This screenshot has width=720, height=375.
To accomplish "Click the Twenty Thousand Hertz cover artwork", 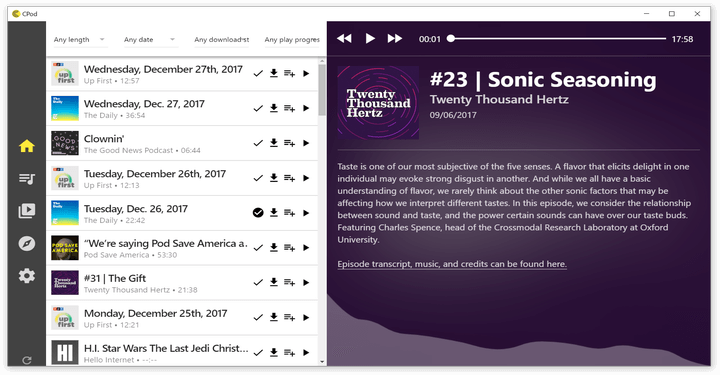I will pos(378,102).
